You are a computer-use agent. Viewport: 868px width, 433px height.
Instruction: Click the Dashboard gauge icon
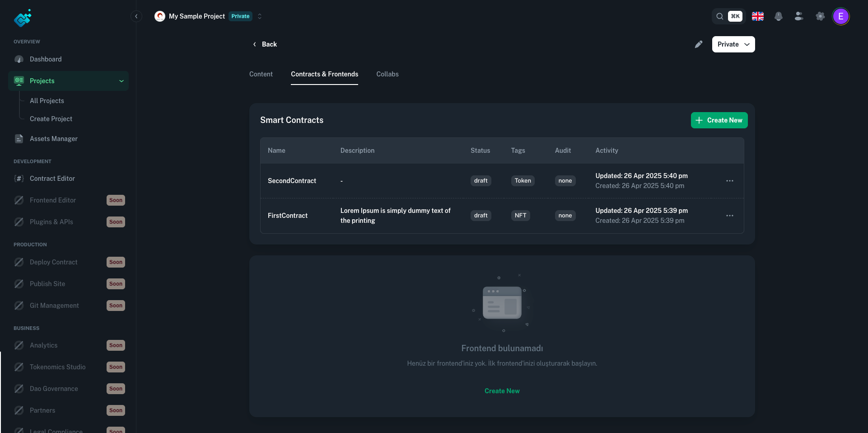(x=19, y=59)
